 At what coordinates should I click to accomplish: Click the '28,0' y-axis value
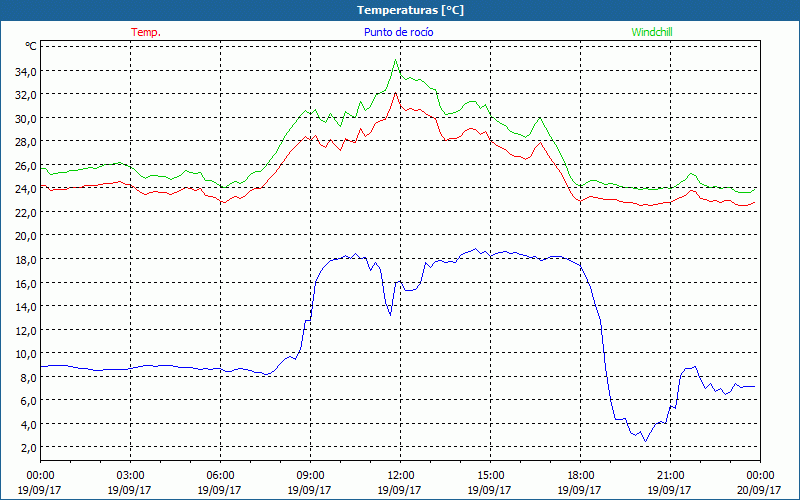point(26,142)
